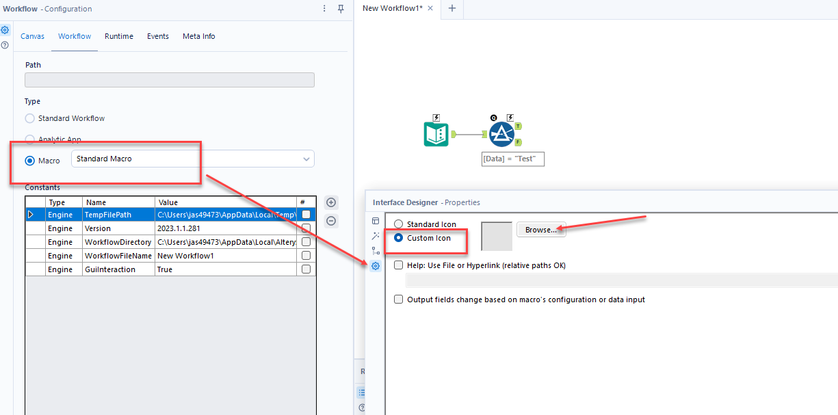Click the lightning icon above the Filter tool
The height and width of the screenshot is (415, 838).
510,118
